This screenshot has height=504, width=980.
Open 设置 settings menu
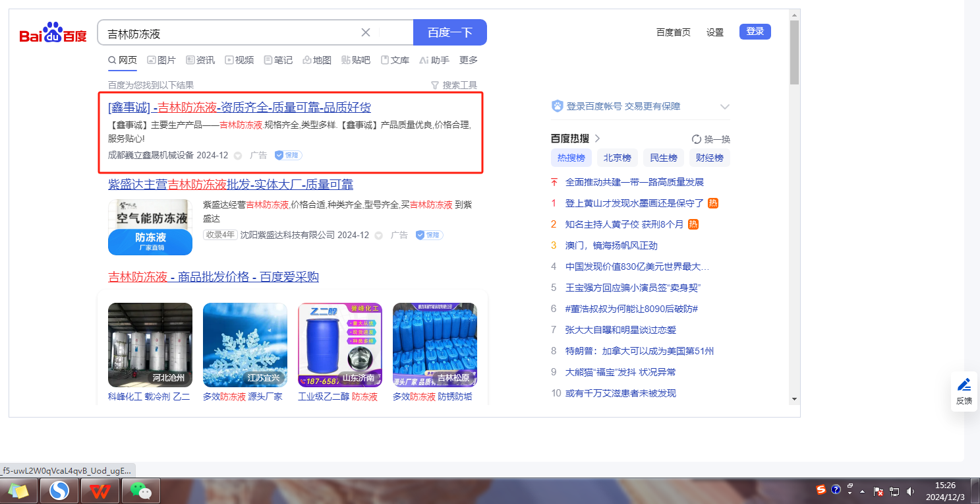click(x=715, y=32)
